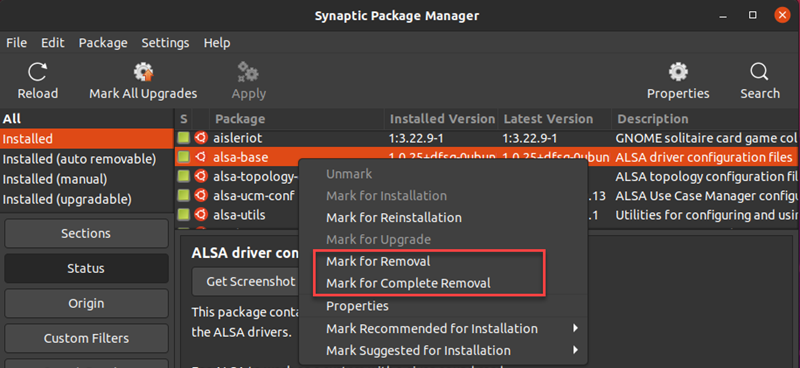Click the Reload toolbar icon
Viewport: 800px width, 368px height.
click(37, 72)
